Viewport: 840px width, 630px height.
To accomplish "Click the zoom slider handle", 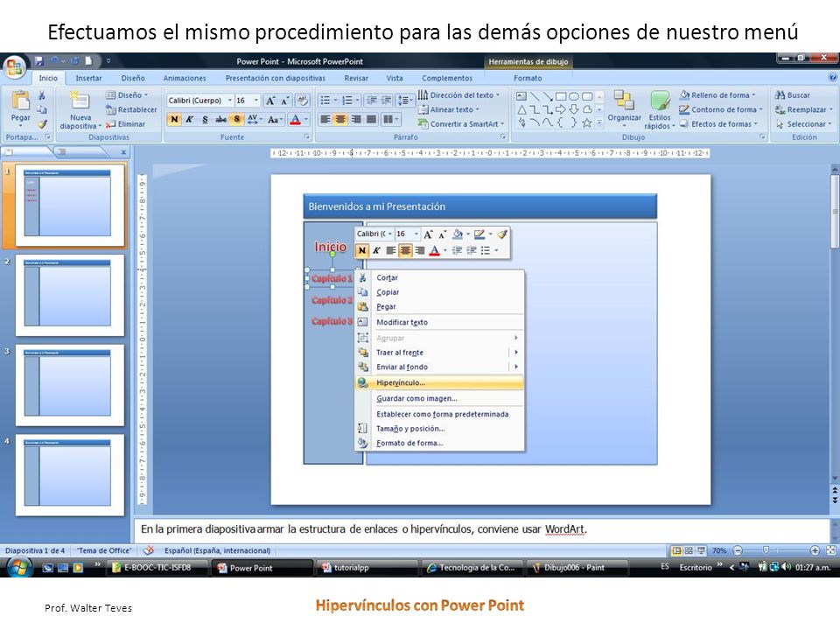I will [x=766, y=550].
